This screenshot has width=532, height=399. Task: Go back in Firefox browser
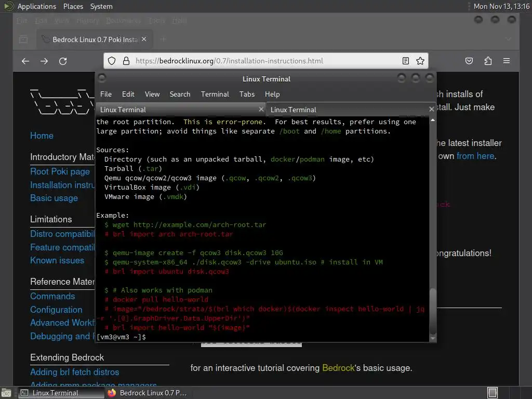point(25,61)
